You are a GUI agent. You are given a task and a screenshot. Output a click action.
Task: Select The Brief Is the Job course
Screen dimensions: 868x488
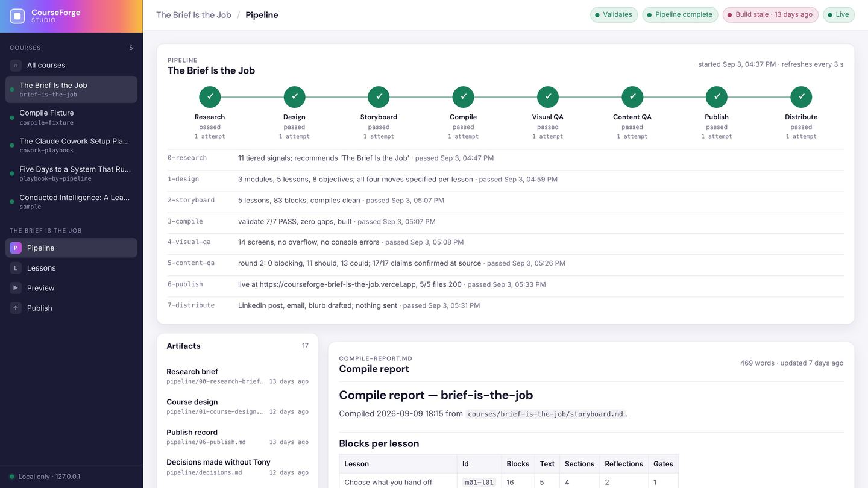71,89
